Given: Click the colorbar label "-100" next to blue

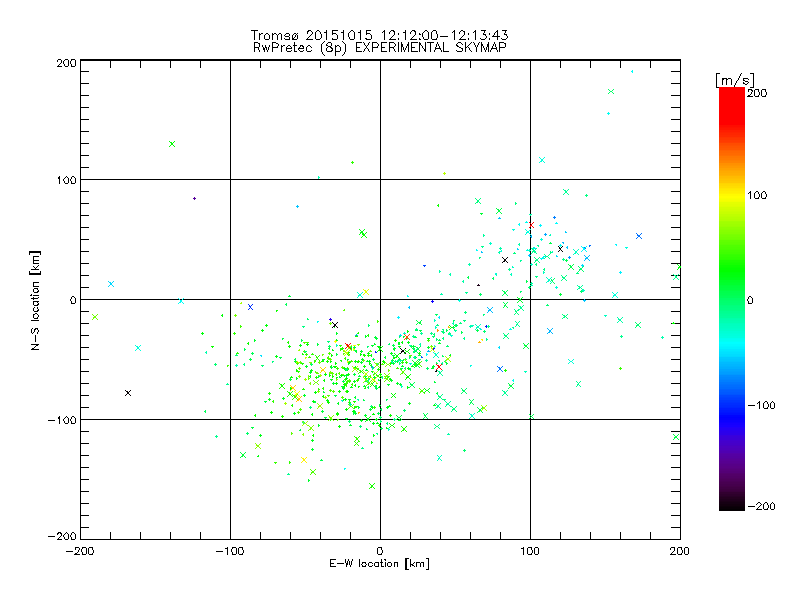Looking at the screenshot, I should tap(761, 405).
